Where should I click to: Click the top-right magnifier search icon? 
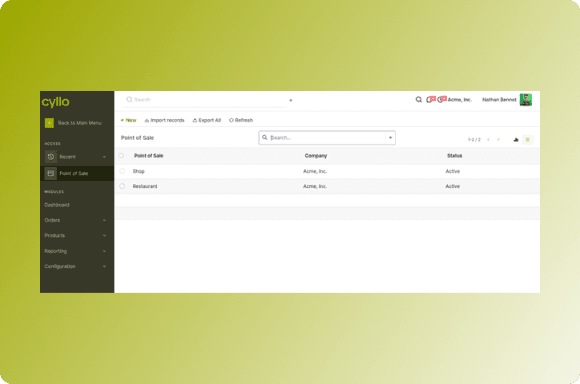418,100
